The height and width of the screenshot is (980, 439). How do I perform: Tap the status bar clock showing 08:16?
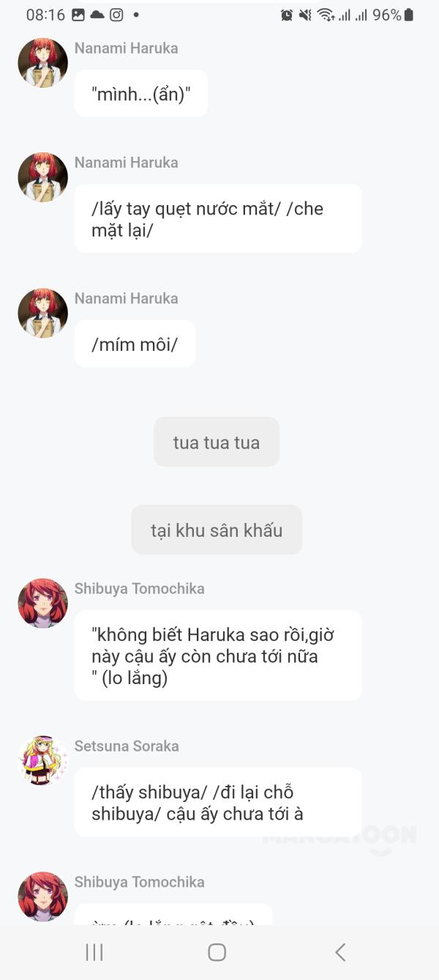point(45,15)
